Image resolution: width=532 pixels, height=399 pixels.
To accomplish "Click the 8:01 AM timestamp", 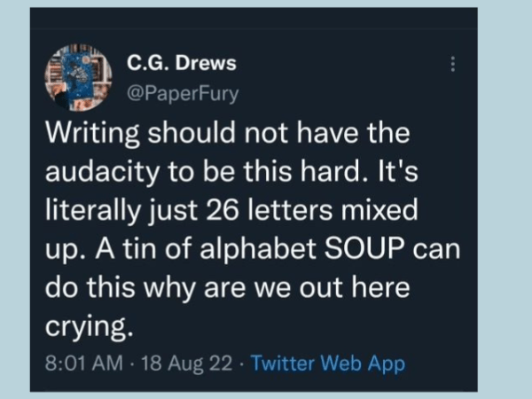I will point(77,363).
